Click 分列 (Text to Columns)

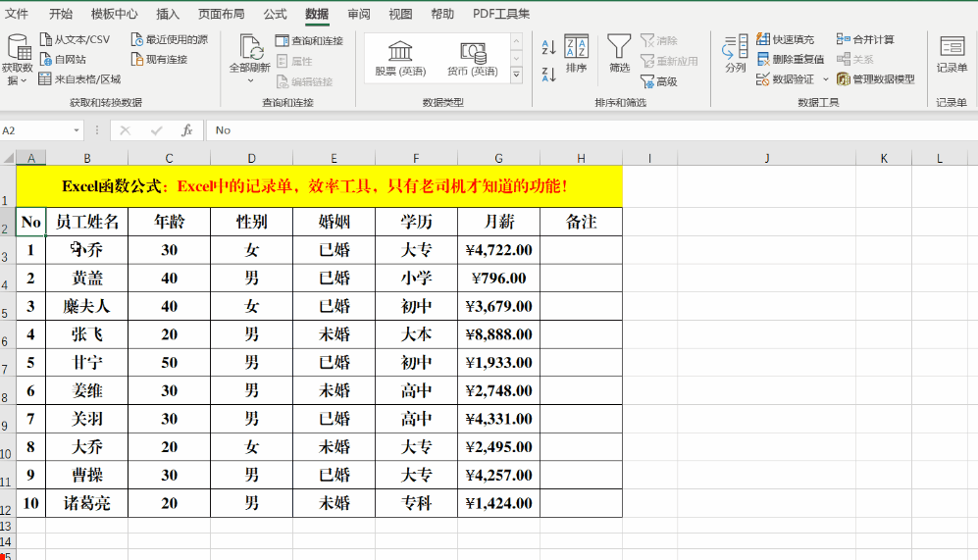click(736, 54)
